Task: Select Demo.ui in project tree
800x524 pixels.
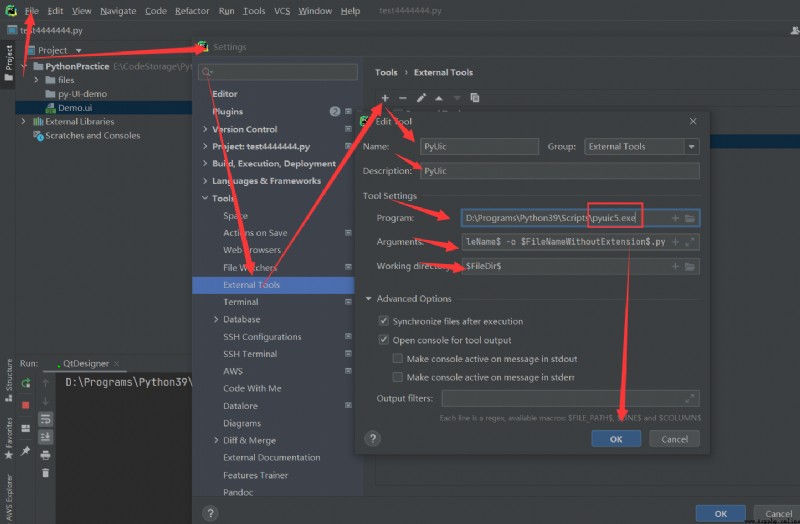Action: click(74, 108)
